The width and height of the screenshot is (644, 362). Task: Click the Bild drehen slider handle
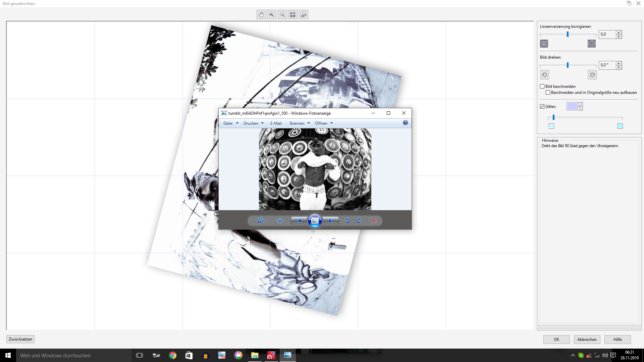pos(568,65)
